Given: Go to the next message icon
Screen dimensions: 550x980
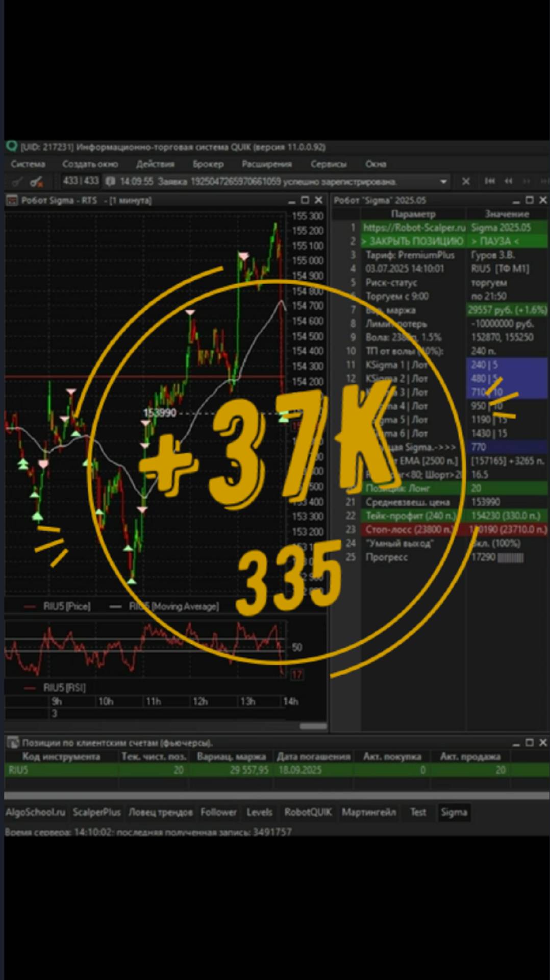Looking at the screenshot, I should point(527,181).
